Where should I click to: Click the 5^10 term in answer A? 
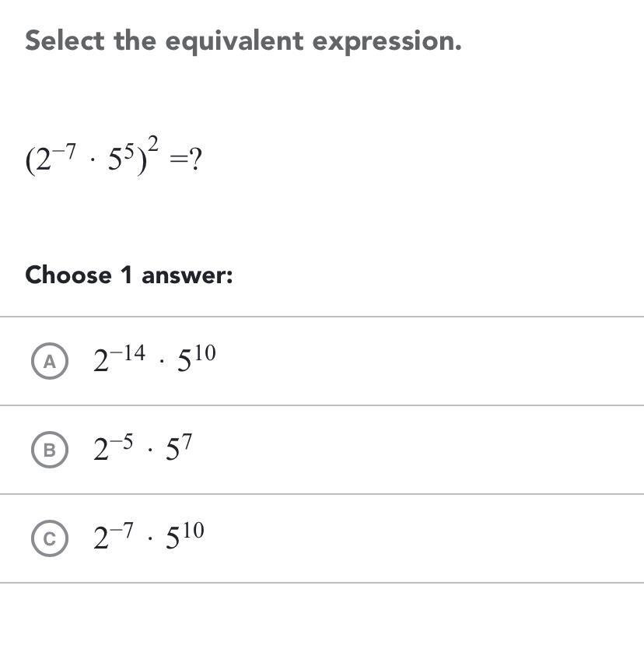(196, 359)
